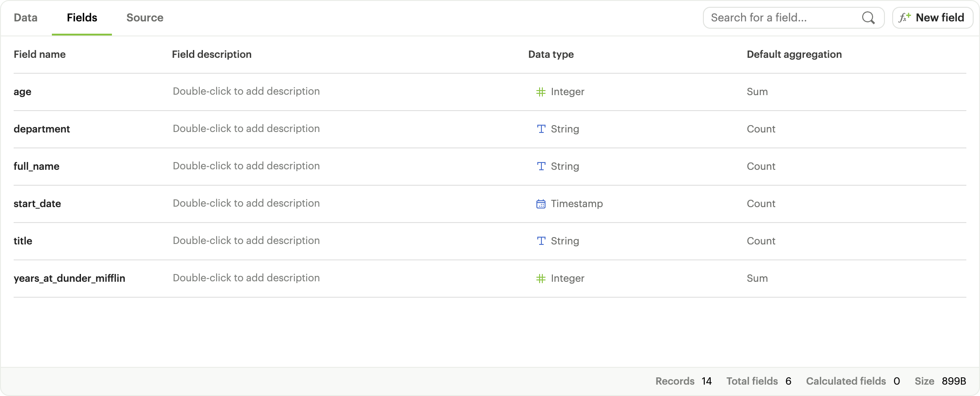Select the Fields tab
This screenshot has width=980, height=396.
pos(82,18)
